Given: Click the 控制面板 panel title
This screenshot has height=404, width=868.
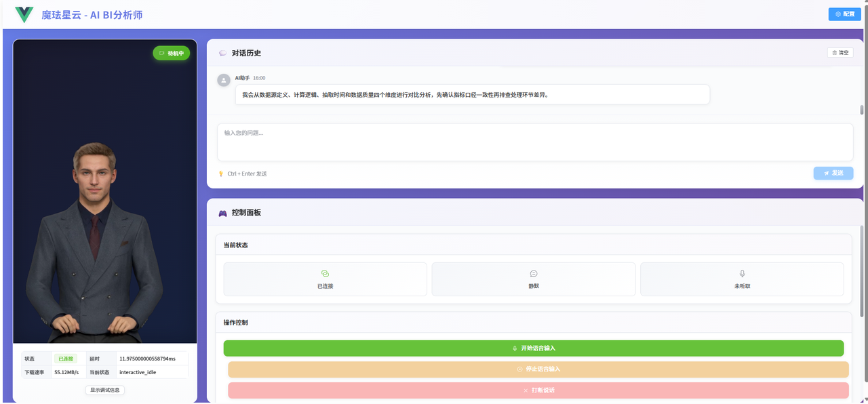Looking at the screenshot, I should tap(246, 213).
